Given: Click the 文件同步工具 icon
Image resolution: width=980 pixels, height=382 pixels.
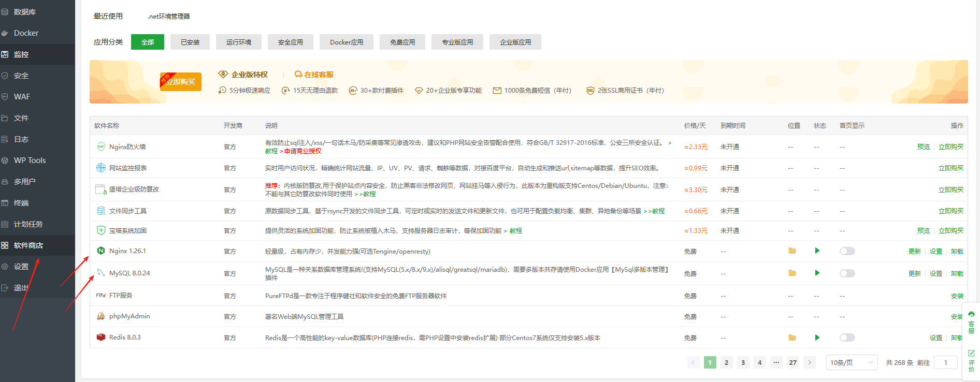Looking at the screenshot, I should click(x=101, y=211).
